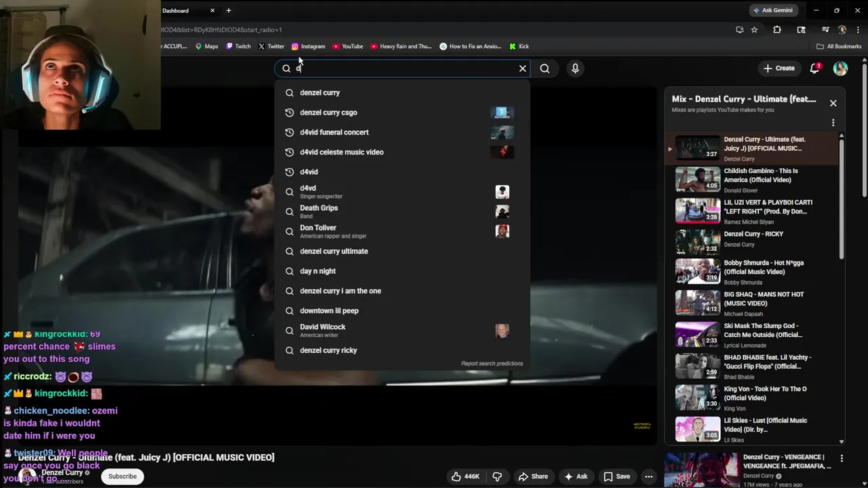The height and width of the screenshot is (488, 868).
Task: Play King Von Took Her To The O
Action: (x=753, y=399)
